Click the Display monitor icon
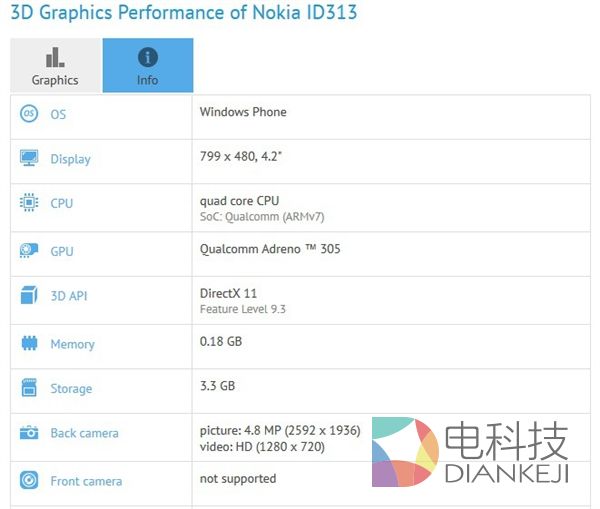The width and height of the screenshot is (600, 509). tap(29, 159)
